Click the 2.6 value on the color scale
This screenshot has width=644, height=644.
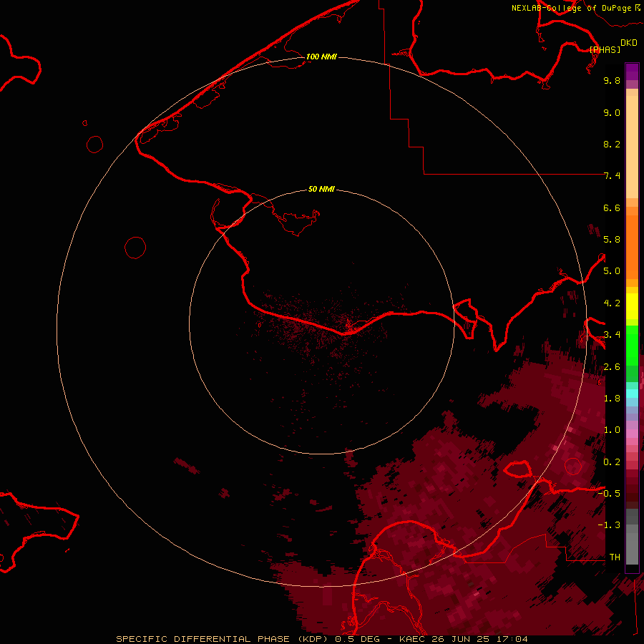click(612, 367)
